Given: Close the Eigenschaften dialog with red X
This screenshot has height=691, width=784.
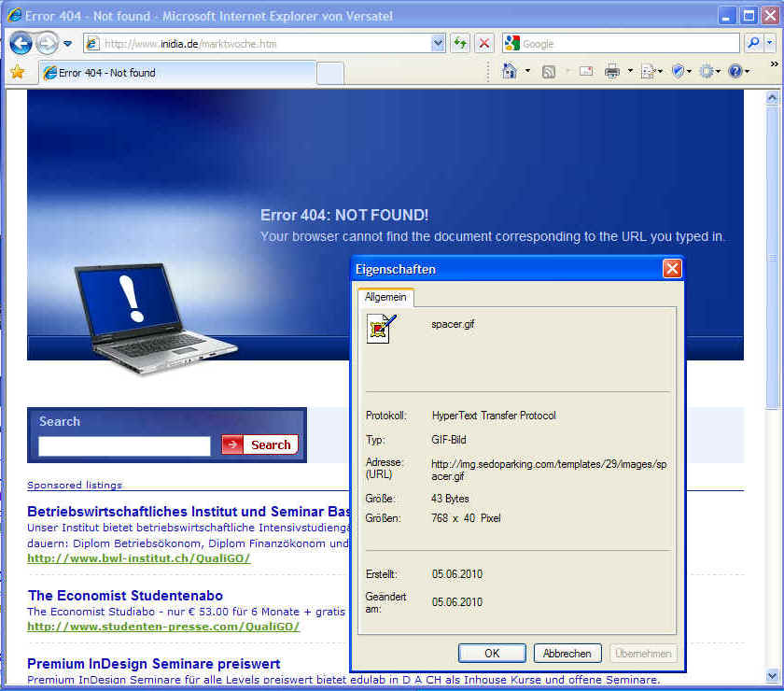Looking at the screenshot, I should pos(672,269).
